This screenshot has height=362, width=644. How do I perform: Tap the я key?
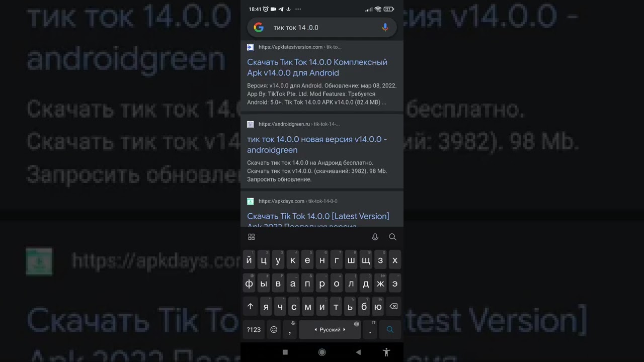(x=266, y=307)
